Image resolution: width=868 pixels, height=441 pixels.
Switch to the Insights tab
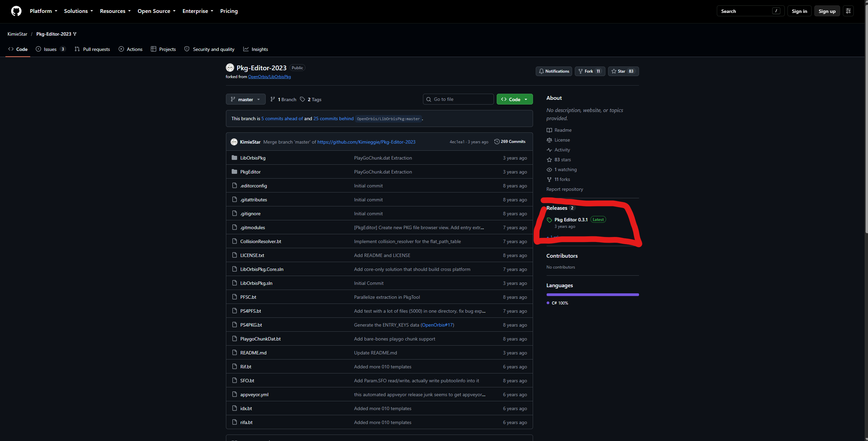(255, 49)
